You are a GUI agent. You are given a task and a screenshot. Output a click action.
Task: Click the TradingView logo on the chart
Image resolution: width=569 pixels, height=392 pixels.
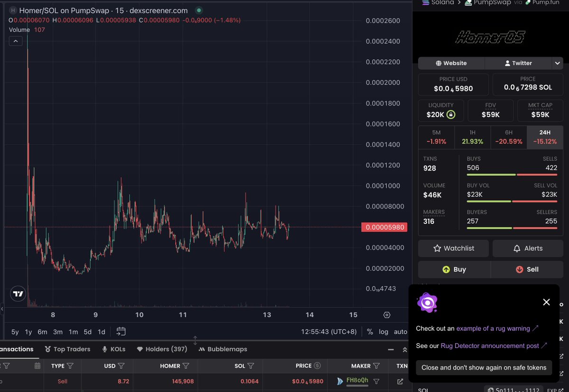[18, 293]
